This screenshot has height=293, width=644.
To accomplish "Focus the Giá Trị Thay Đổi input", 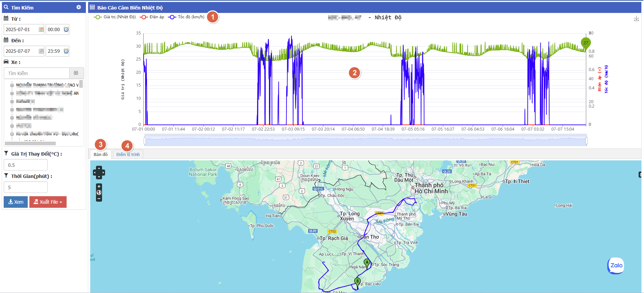I will tap(26, 165).
